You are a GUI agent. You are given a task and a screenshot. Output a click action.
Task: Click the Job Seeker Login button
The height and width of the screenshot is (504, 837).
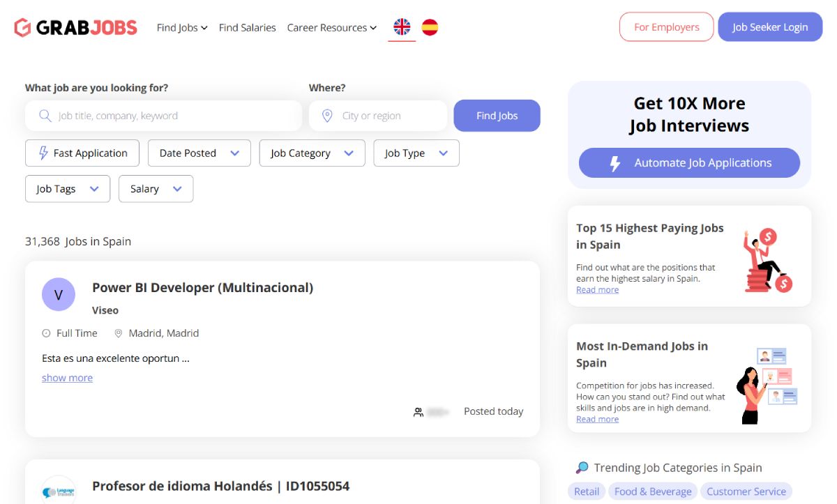(x=770, y=27)
